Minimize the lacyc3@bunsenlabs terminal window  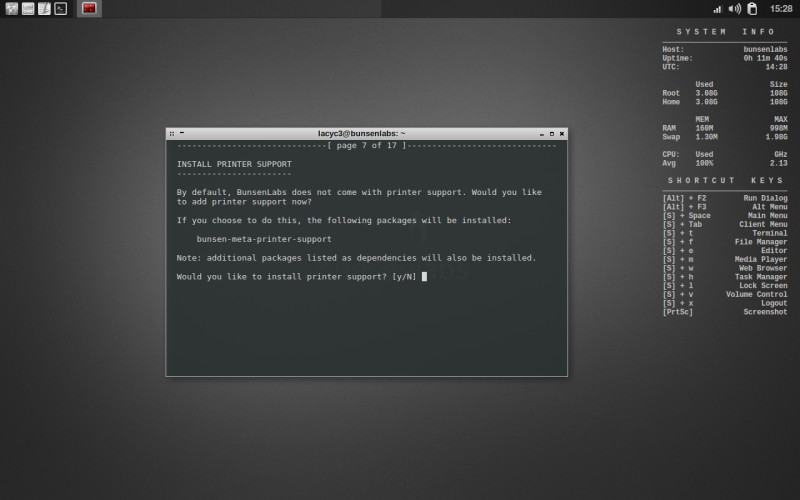pos(542,134)
